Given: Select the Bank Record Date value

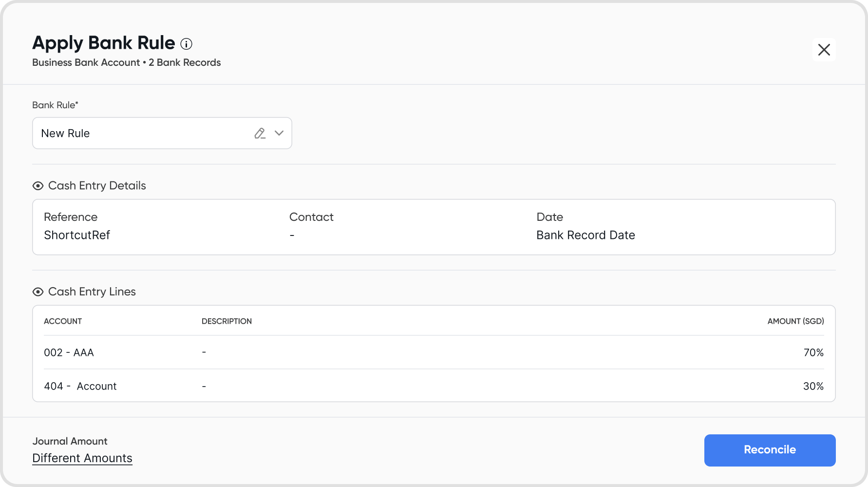Looking at the screenshot, I should tap(585, 235).
